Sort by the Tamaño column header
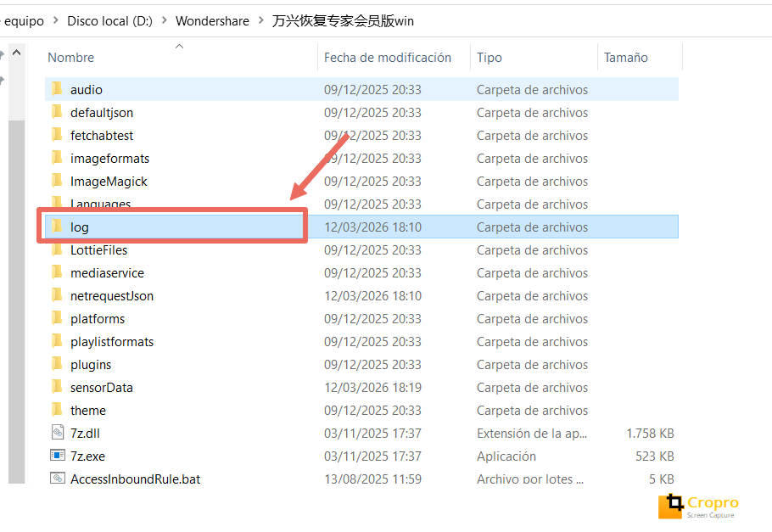The width and height of the screenshot is (772, 532). (626, 58)
